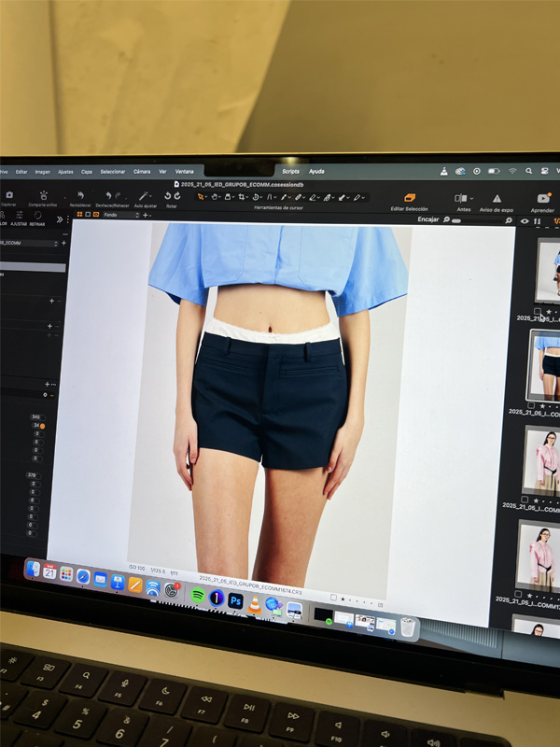Expand the hidden tool tabs chevron
The width and height of the screenshot is (560, 747).
coord(59,219)
